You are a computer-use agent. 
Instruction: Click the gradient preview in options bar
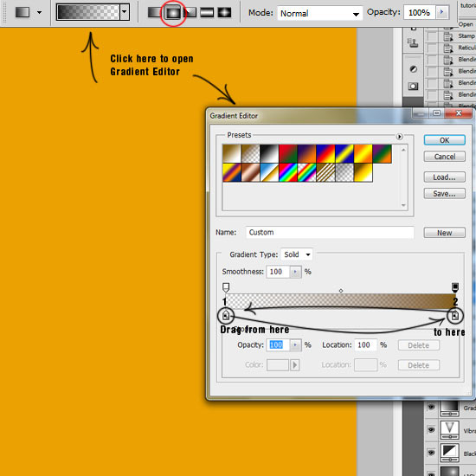[x=88, y=12]
